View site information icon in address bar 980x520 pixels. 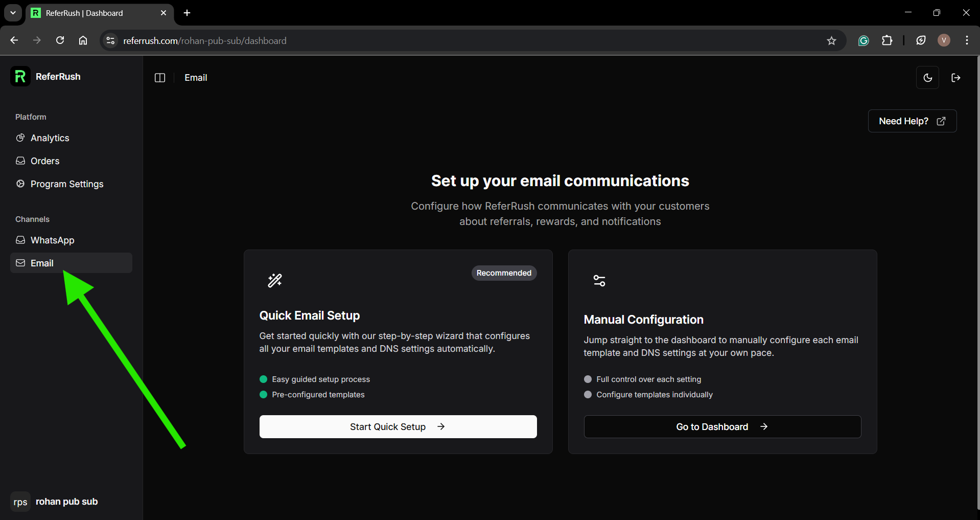(110, 40)
